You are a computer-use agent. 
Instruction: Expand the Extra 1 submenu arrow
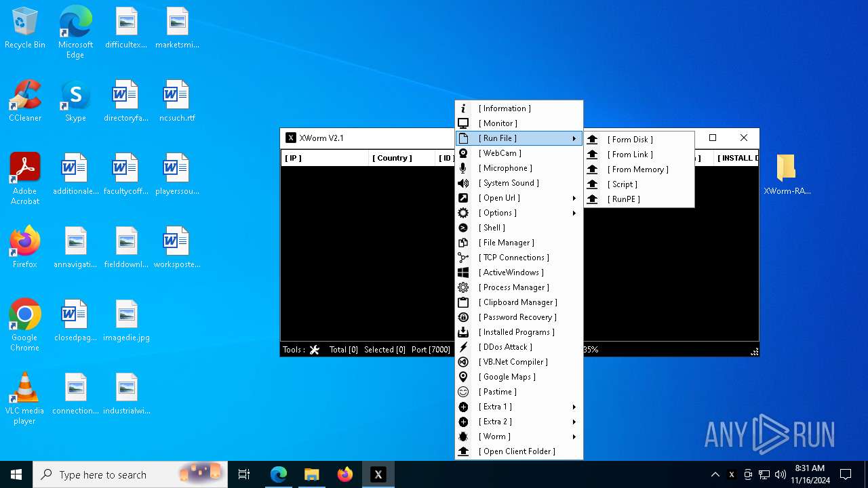pos(574,407)
